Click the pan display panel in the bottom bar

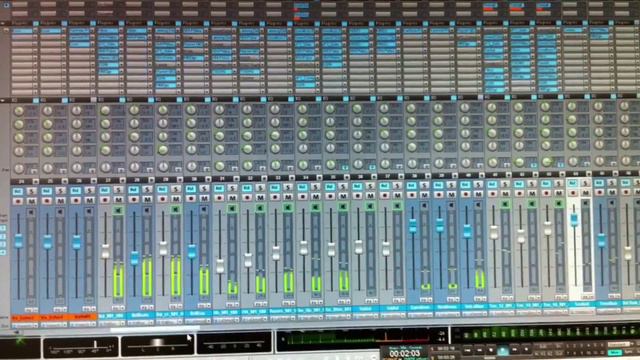(157, 346)
